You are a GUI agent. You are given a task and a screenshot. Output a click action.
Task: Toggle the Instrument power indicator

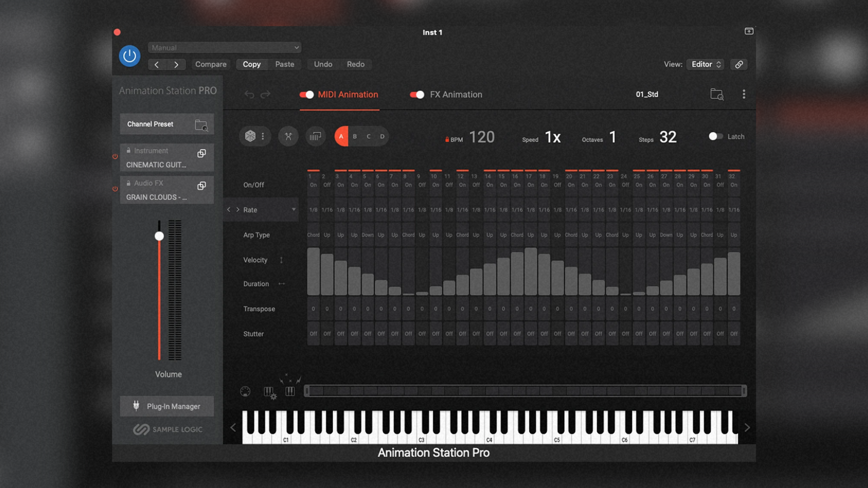[115, 156]
